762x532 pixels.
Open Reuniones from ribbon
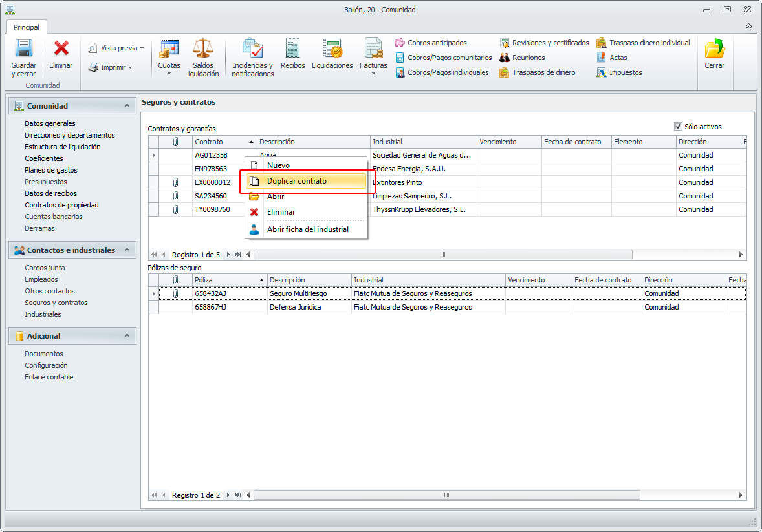point(523,58)
